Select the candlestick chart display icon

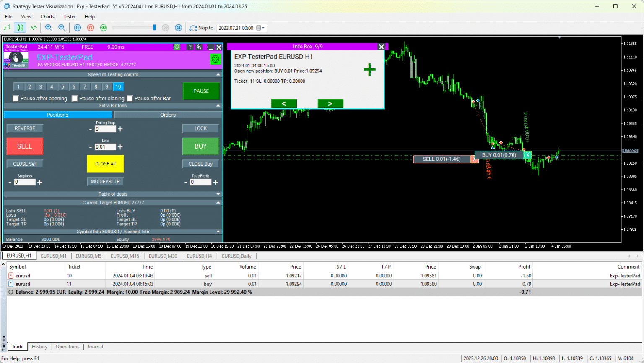tap(19, 27)
